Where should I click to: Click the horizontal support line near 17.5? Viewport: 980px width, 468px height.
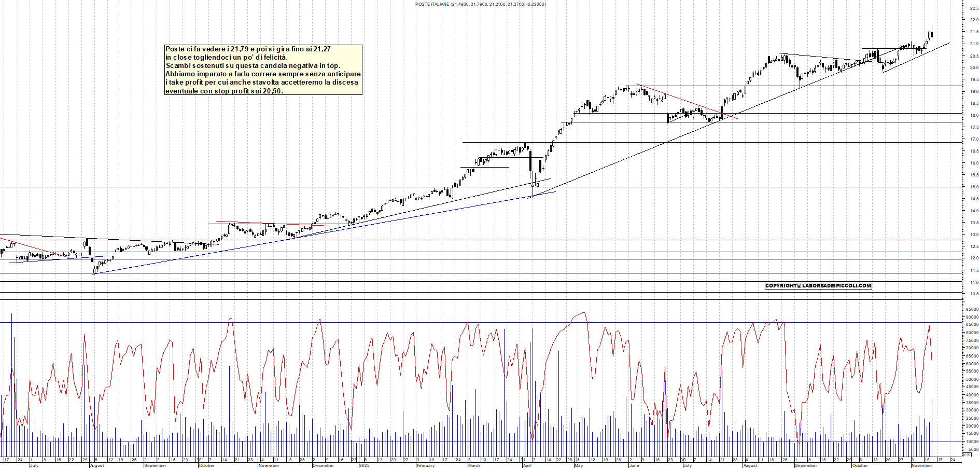(830, 121)
